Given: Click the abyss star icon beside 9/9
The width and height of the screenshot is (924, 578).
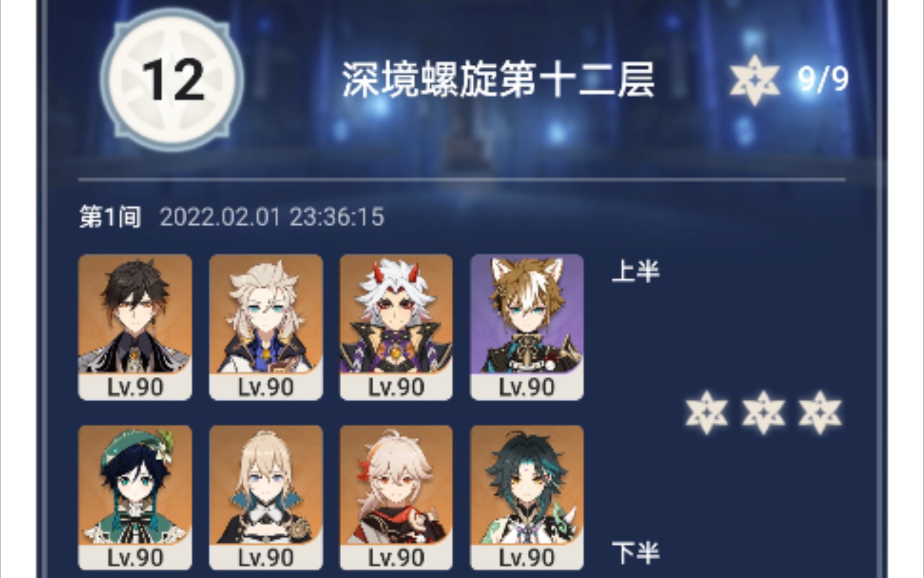Looking at the screenshot, I should click(754, 80).
